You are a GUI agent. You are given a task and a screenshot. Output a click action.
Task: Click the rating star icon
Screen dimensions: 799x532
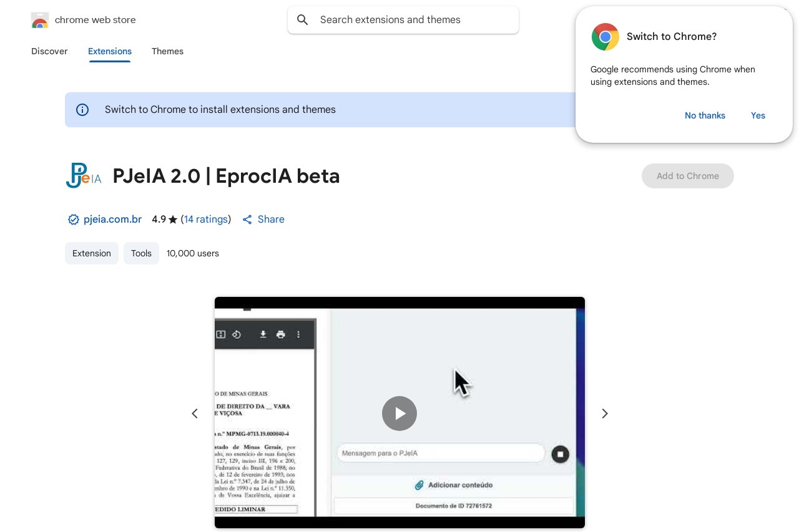173,220
